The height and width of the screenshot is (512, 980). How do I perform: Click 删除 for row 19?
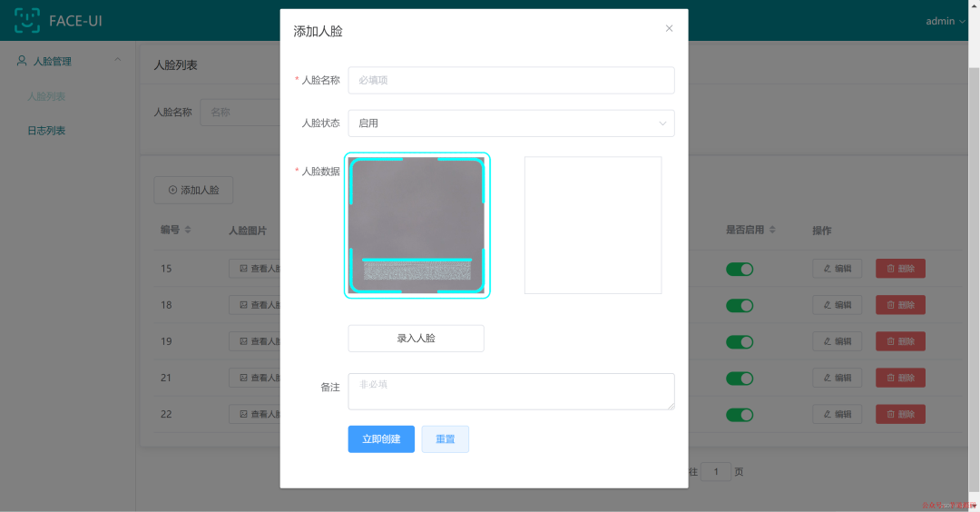click(901, 341)
